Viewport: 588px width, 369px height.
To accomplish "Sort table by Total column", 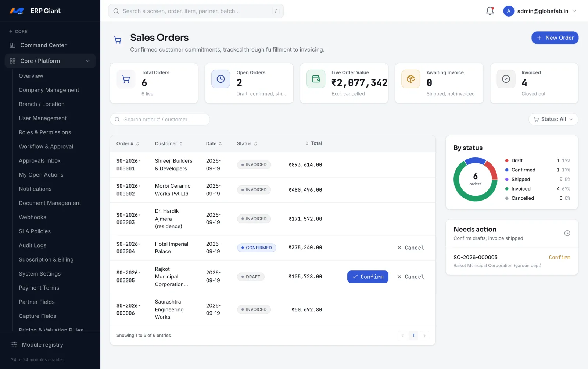I will 313,143.
